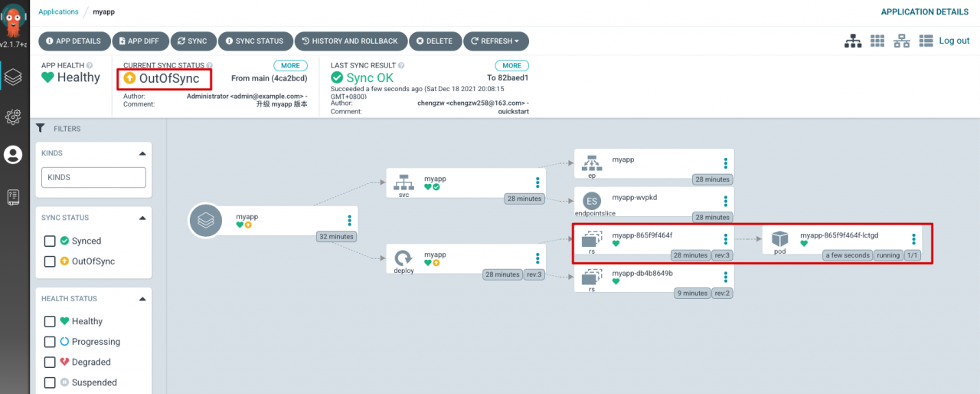The image size is (980, 394).
Task: Collapse the SYNC STATUS filter section
Action: point(142,218)
